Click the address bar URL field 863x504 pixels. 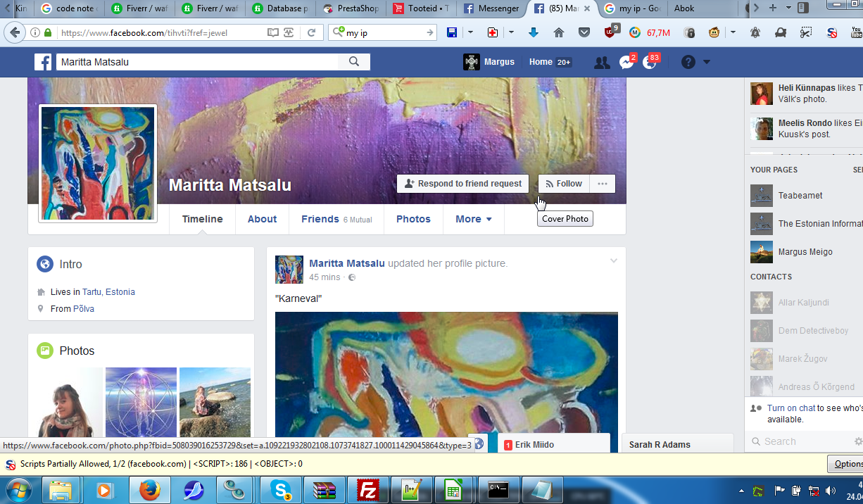click(x=160, y=32)
